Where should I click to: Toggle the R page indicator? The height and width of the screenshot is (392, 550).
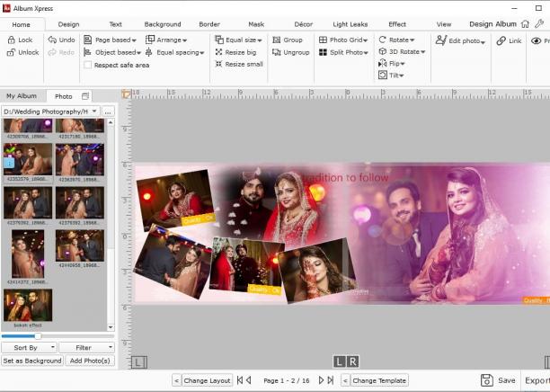tap(352, 361)
